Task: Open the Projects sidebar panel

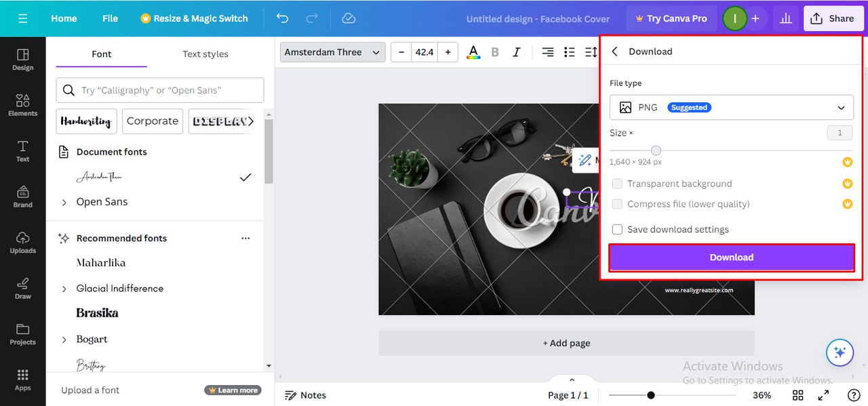Action: [23, 334]
